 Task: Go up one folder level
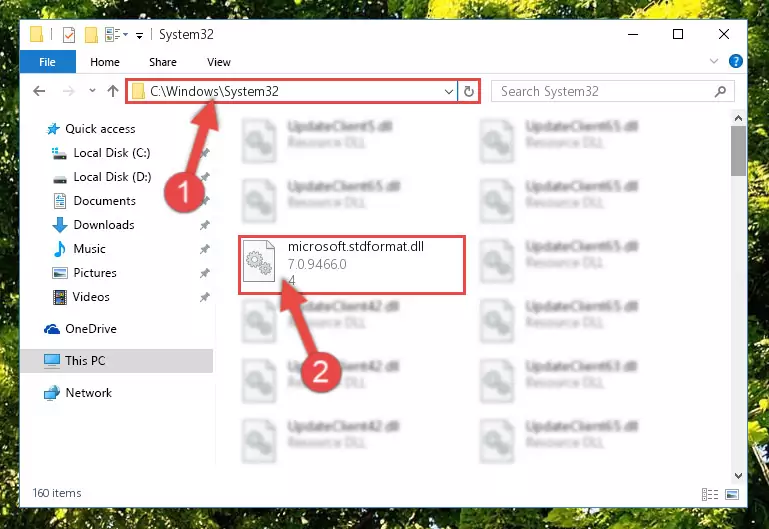(x=113, y=91)
